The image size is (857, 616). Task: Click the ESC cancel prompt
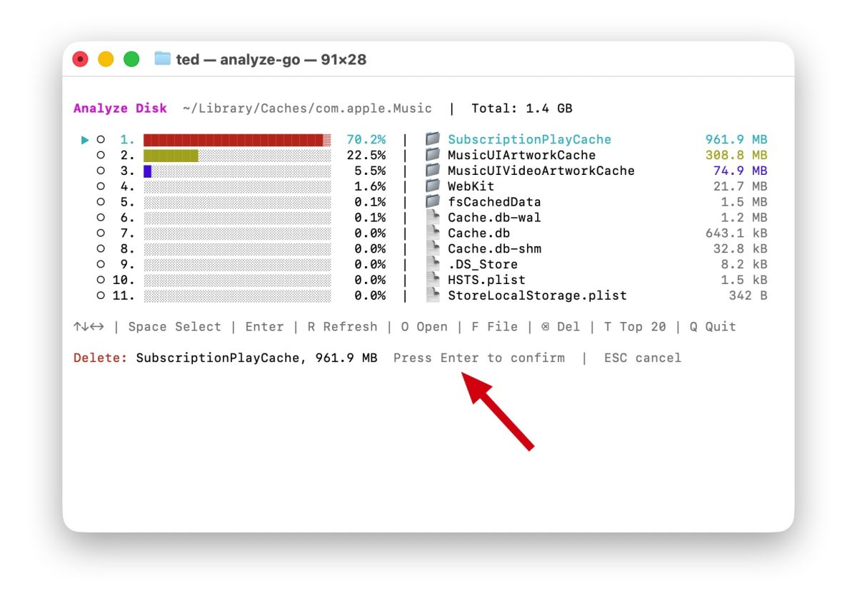643,358
